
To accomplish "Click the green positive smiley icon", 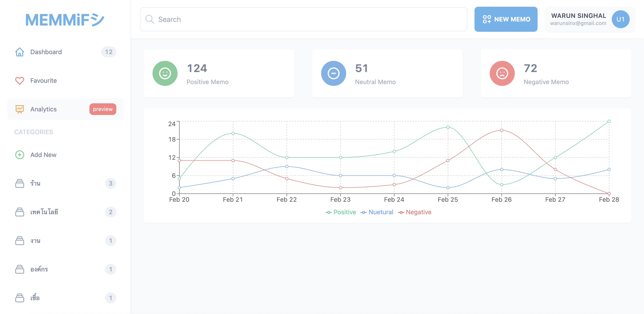I will [165, 74].
